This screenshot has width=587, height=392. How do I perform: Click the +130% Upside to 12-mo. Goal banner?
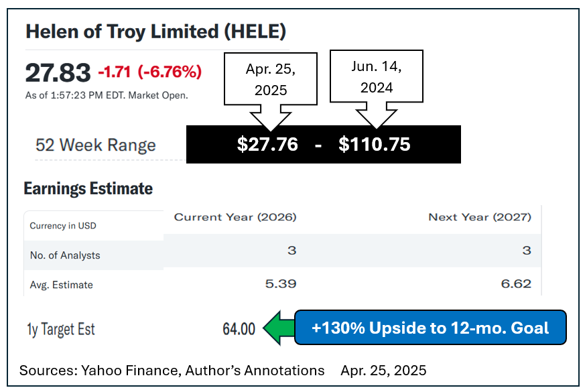tap(430, 328)
